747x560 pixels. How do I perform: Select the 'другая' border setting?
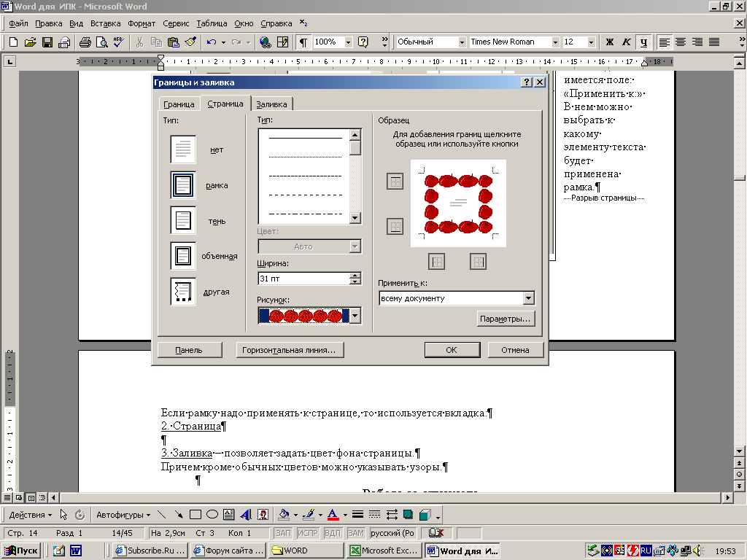pos(183,292)
